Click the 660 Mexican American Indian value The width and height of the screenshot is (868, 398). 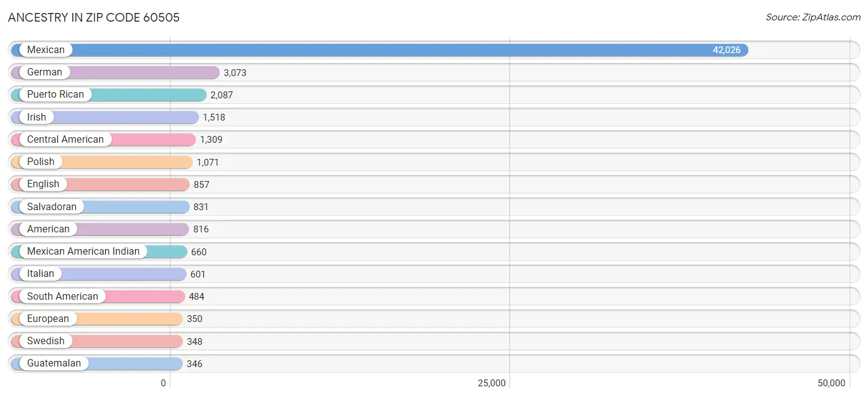[199, 252]
